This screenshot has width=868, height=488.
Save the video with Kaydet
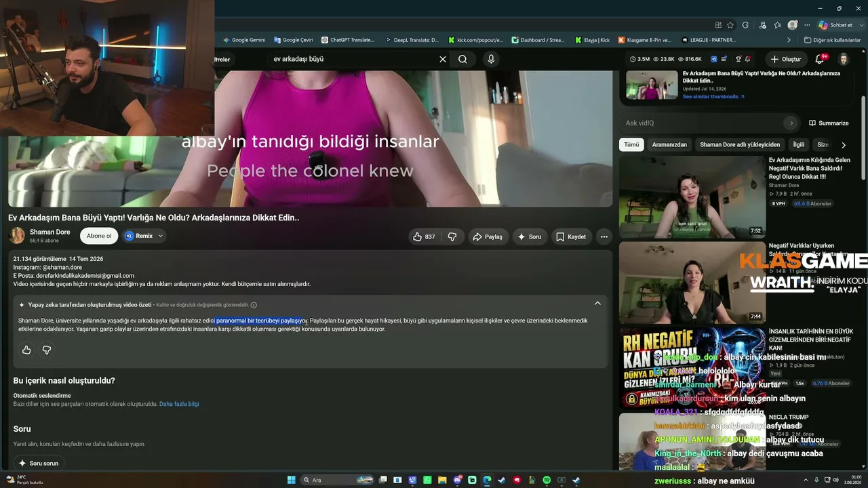571,237
